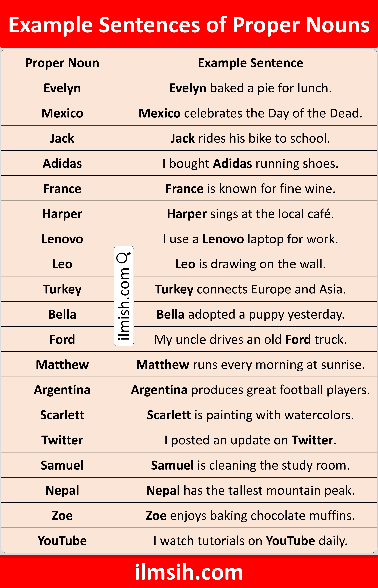Select the 'Twitter' proper noun cell
378x588 pixels.
(x=62, y=440)
